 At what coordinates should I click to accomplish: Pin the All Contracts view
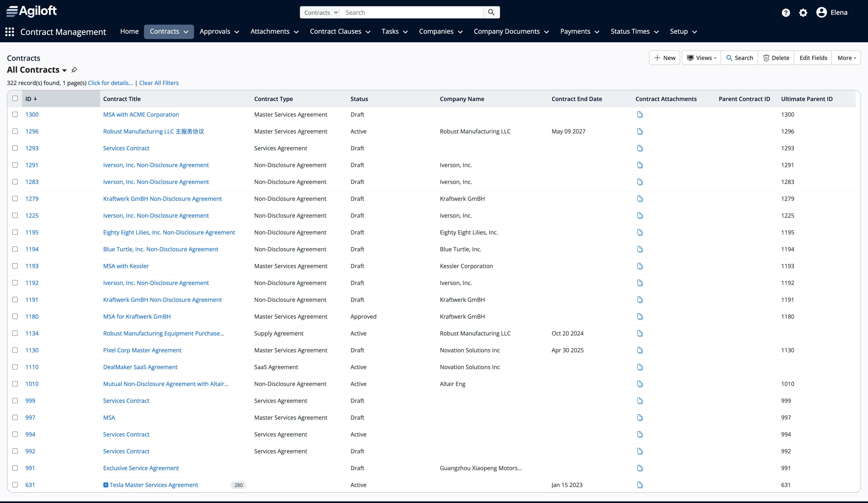click(74, 70)
